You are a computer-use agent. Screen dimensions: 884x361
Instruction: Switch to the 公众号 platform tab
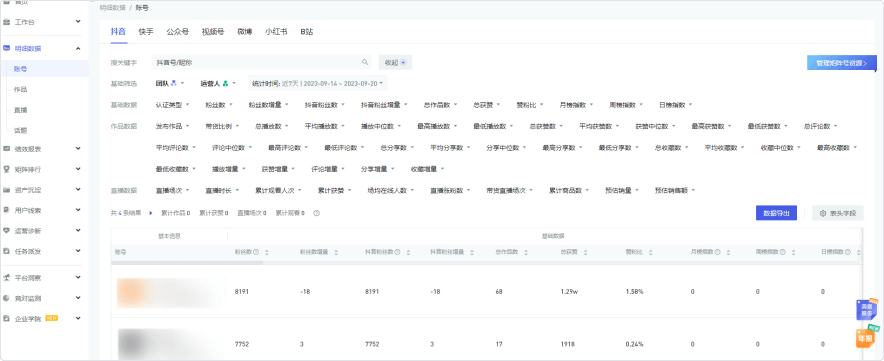178,32
